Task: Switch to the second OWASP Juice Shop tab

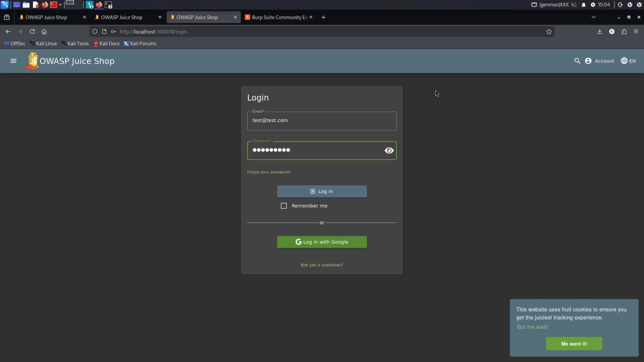Action: pos(121,17)
